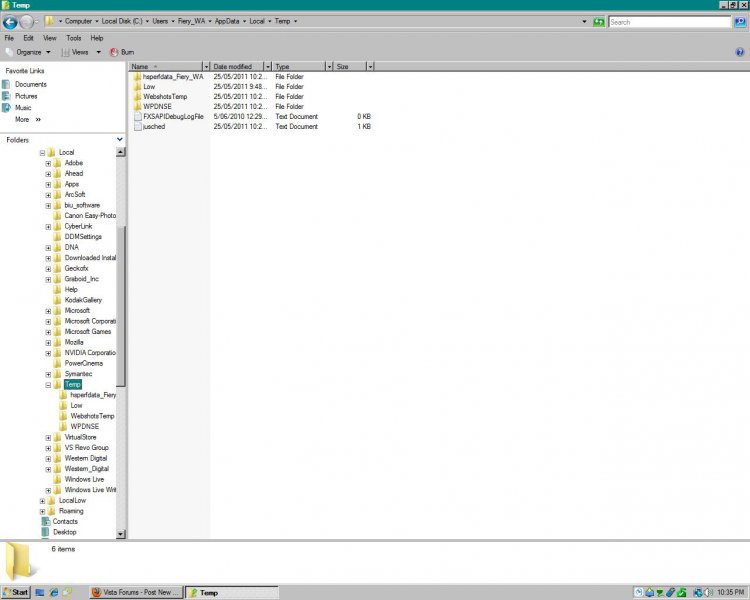Click the search magnifier icon

tap(739, 22)
